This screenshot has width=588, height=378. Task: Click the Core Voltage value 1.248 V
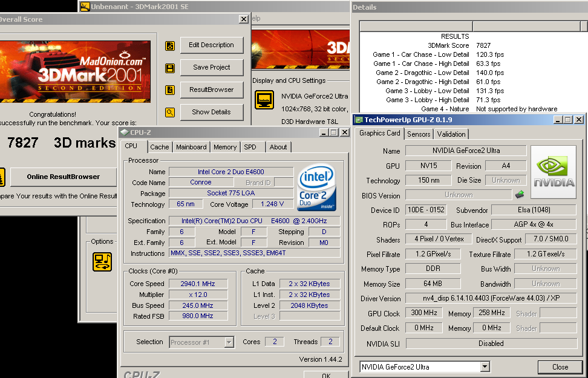(x=272, y=204)
